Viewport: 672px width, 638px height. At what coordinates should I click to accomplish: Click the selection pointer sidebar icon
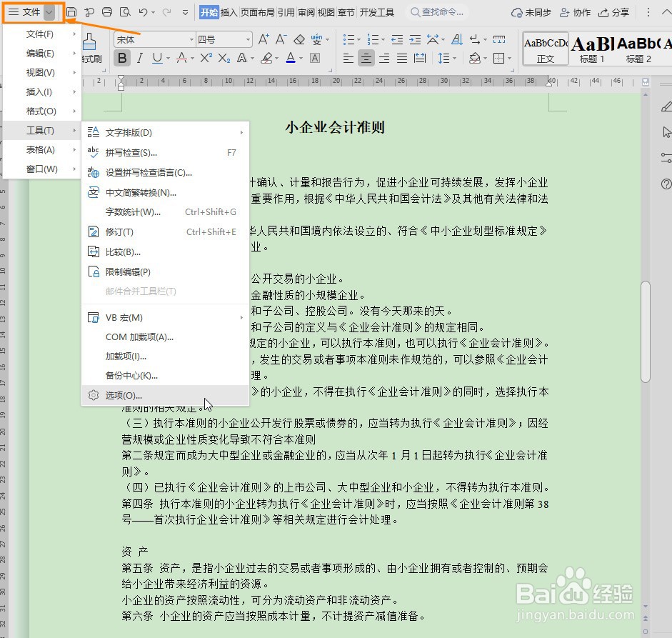pos(666,132)
